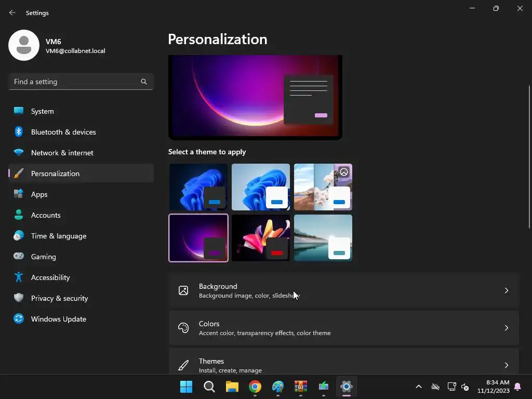Image resolution: width=532 pixels, height=399 pixels.
Task: Open Paint app from taskbar
Action: (x=278, y=387)
